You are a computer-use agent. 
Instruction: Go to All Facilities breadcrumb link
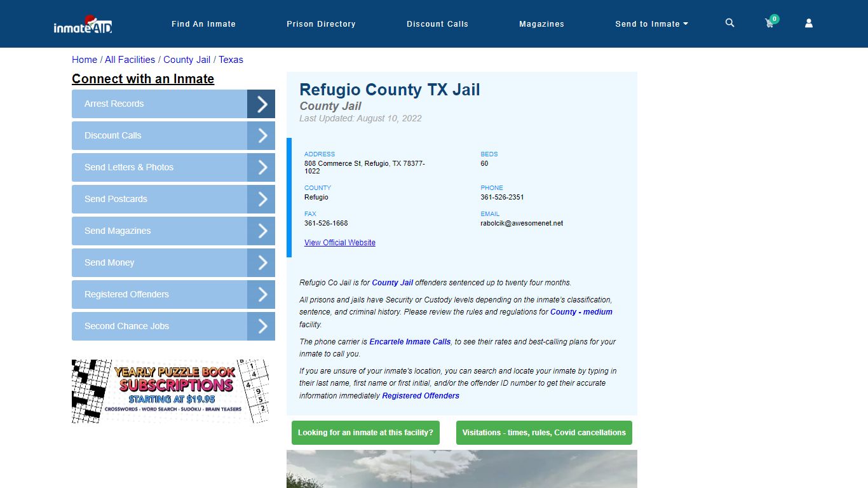tap(130, 60)
